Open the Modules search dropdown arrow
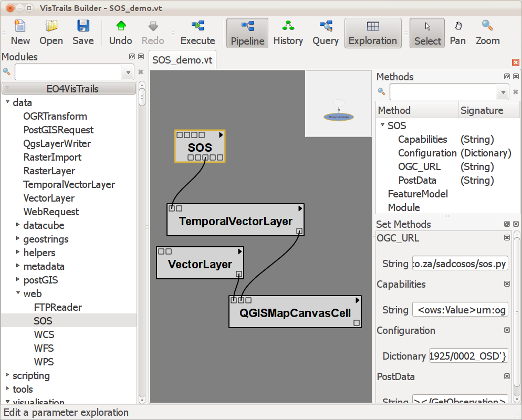The image size is (522, 420). [129, 72]
